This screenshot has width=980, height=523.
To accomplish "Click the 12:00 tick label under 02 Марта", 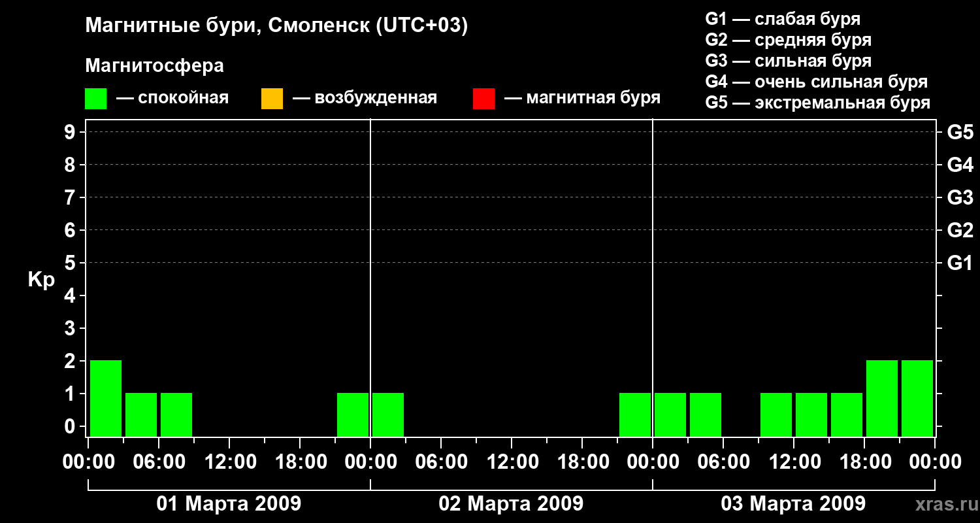I will 512,462.
